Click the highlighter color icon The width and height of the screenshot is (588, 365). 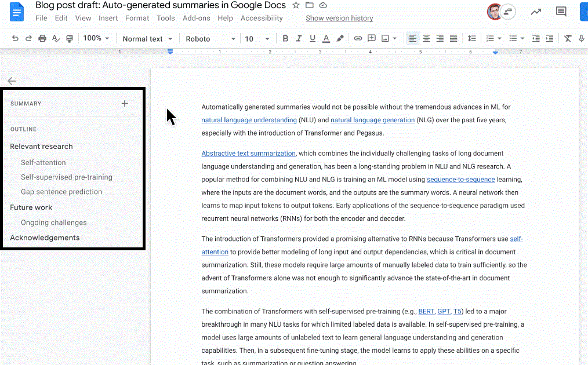click(340, 39)
